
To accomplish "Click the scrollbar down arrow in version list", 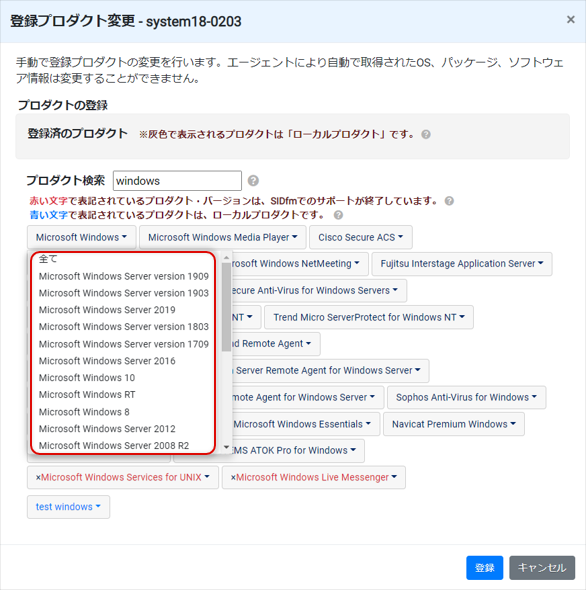I will pyautogui.click(x=226, y=447).
